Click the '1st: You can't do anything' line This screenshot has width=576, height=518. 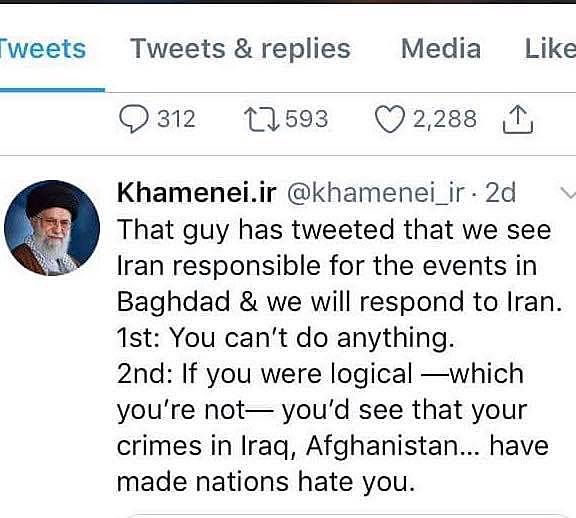[x=286, y=338]
